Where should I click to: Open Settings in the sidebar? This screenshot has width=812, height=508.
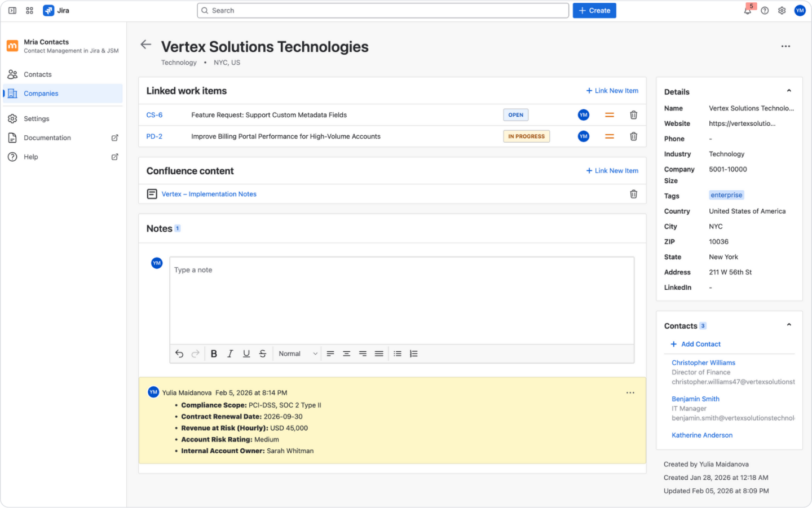(x=36, y=118)
